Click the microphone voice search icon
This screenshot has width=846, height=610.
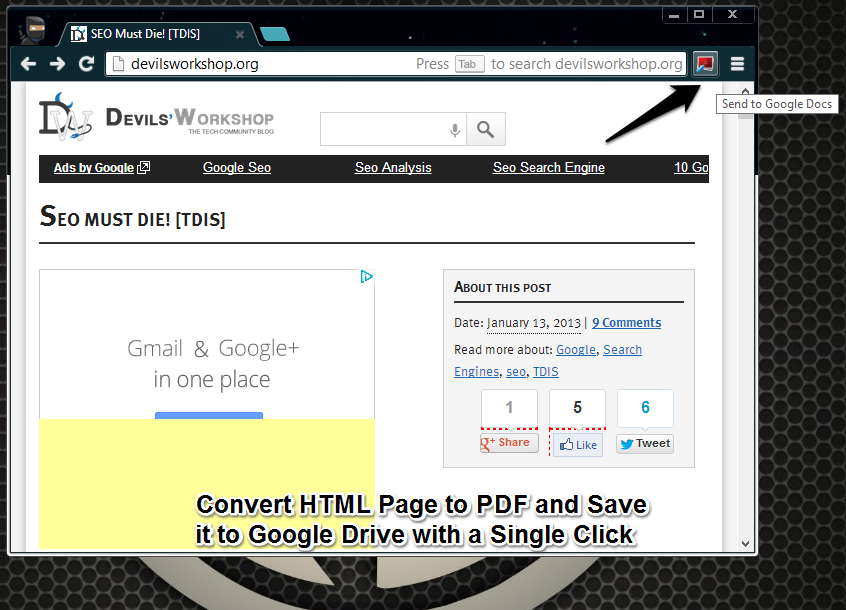(x=455, y=129)
